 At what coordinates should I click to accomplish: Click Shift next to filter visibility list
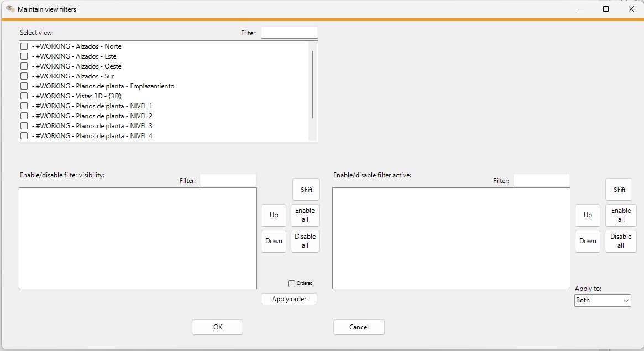point(305,189)
